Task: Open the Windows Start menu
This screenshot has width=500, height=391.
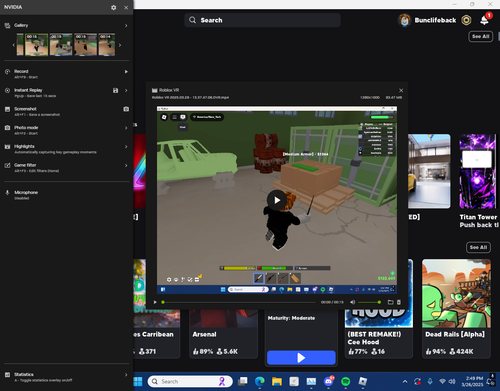Action: tap(138, 381)
